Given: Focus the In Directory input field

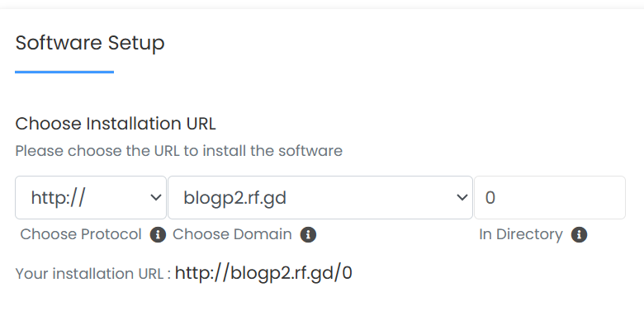Looking at the screenshot, I should [x=550, y=197].
